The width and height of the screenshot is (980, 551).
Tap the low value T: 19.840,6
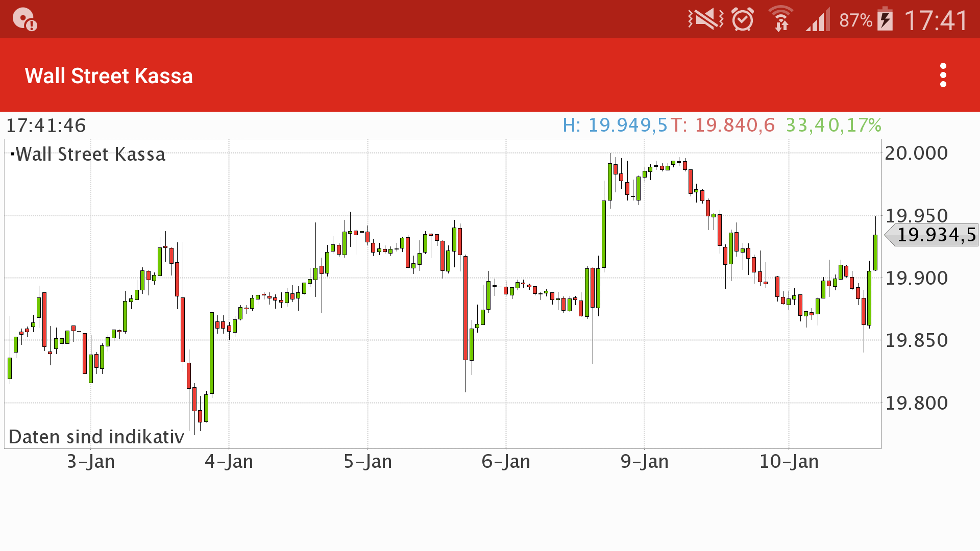[723, 125]
